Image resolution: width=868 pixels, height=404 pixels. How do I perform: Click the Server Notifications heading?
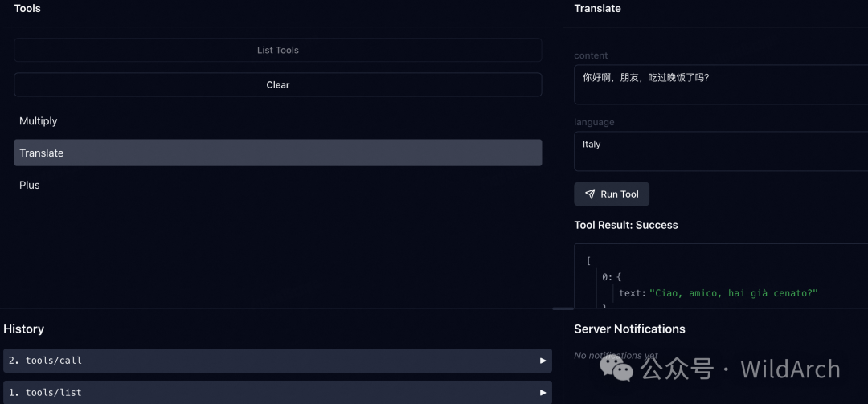(x=629, y=329)
